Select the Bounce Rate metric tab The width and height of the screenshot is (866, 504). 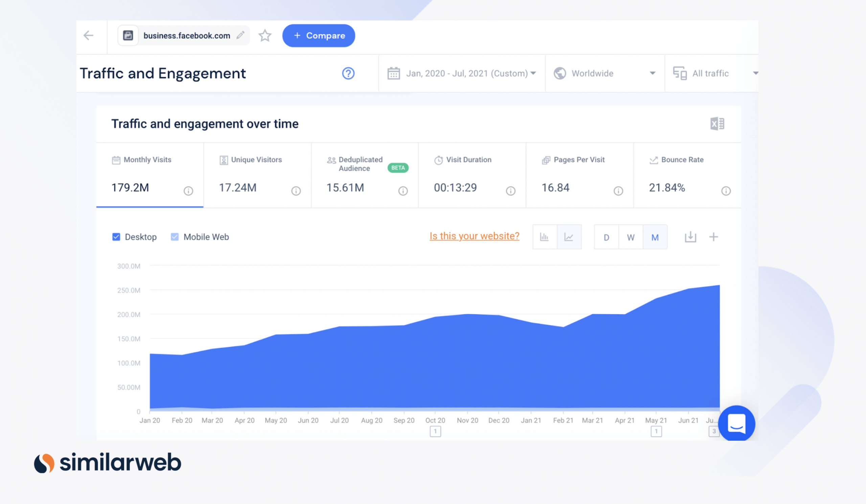coord(687,175)
